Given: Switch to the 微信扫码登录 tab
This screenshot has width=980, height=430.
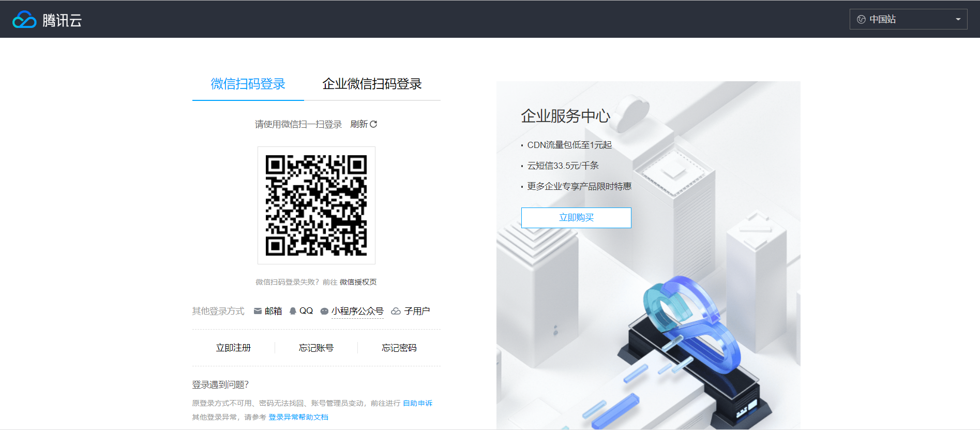Looking at the screenshot, I should coord(248,84).
